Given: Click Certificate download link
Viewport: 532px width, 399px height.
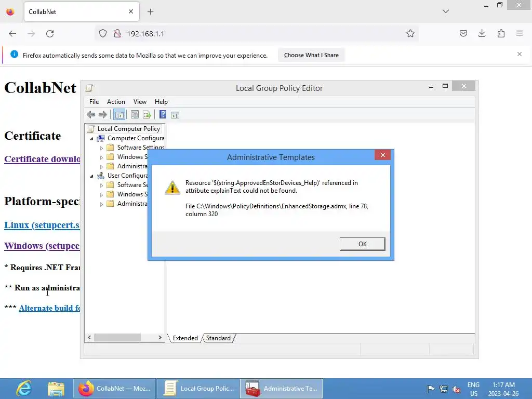Looking at the screenshot, I should coord(43,159).
